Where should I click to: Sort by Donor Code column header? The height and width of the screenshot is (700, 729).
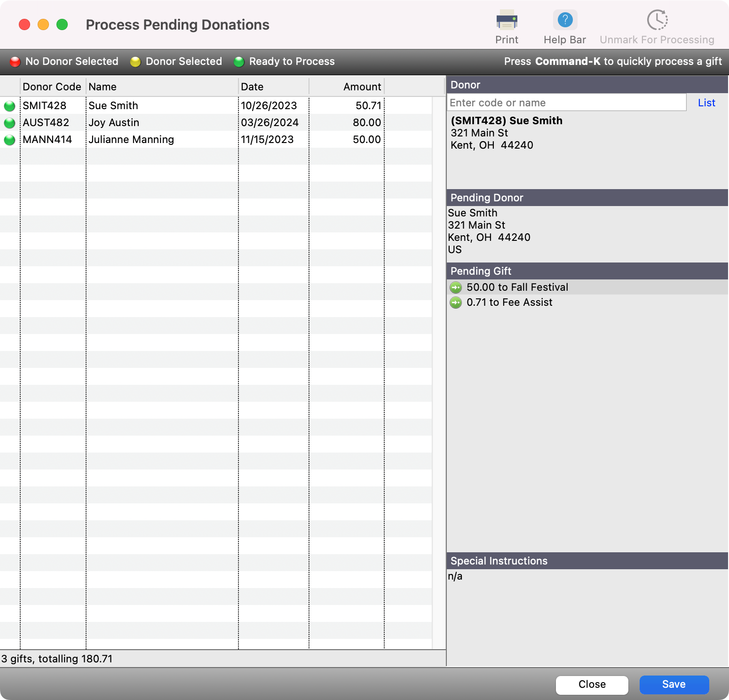[52, 87]
